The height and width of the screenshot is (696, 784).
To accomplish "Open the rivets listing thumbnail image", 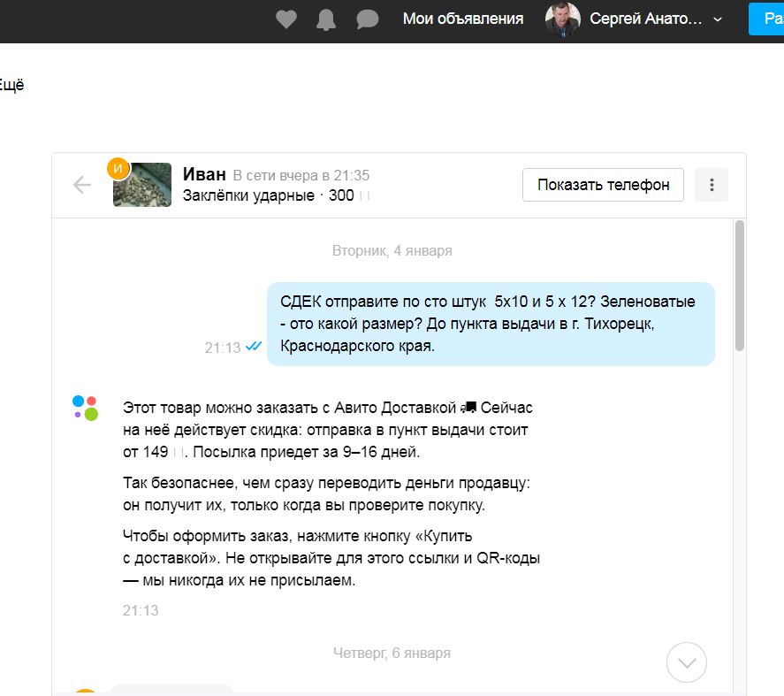I will (144, 187).
